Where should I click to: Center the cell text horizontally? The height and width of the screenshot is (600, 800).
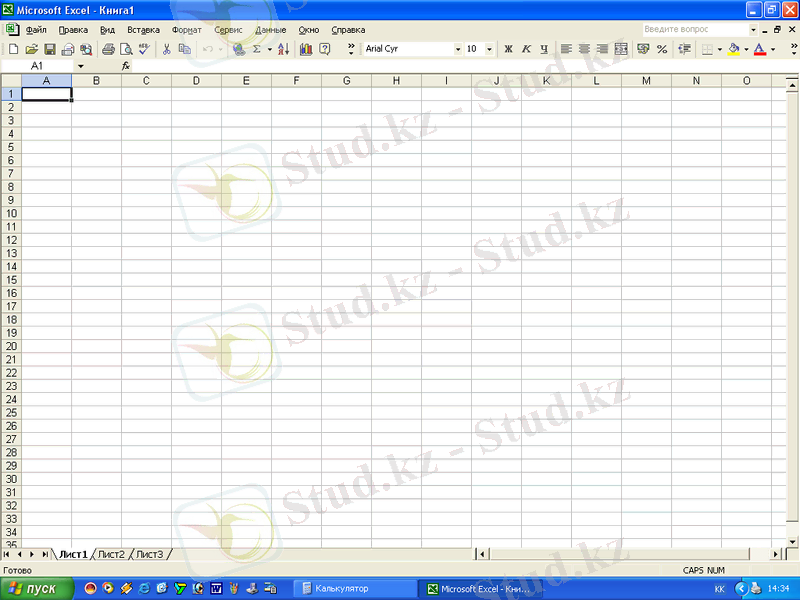pyautogui.click(x=584, y=49)
